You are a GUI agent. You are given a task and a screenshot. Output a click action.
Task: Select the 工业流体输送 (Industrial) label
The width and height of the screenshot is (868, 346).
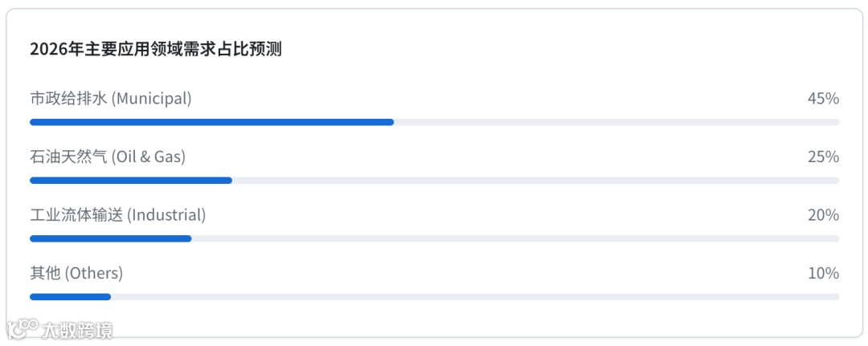pyautogui.click(x=118, y=215)
